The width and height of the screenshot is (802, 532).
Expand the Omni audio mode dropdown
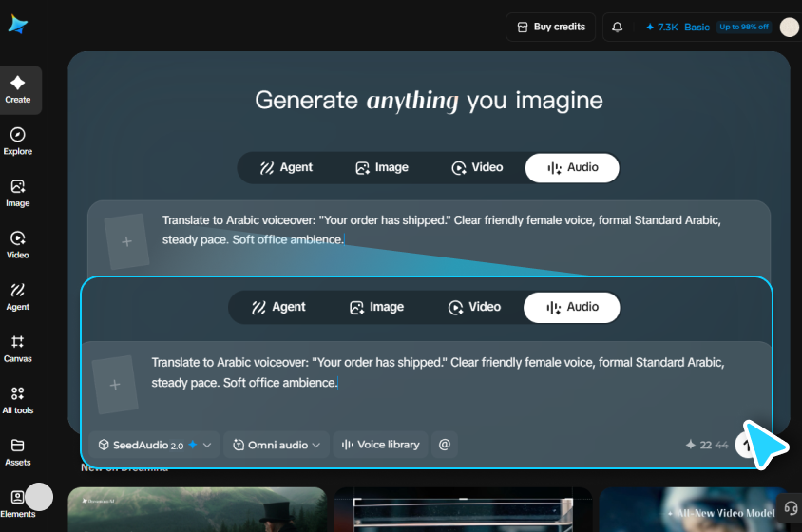[277, 445]
